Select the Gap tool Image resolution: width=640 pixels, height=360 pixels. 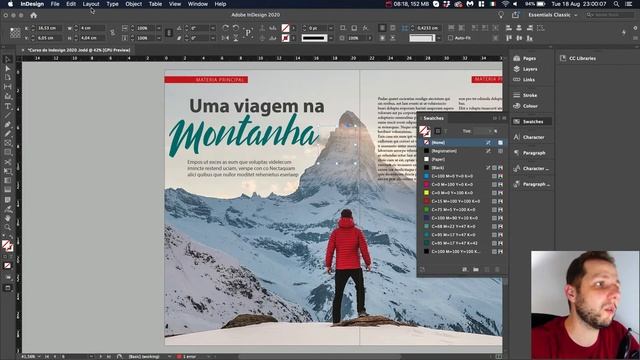[7, 87]
